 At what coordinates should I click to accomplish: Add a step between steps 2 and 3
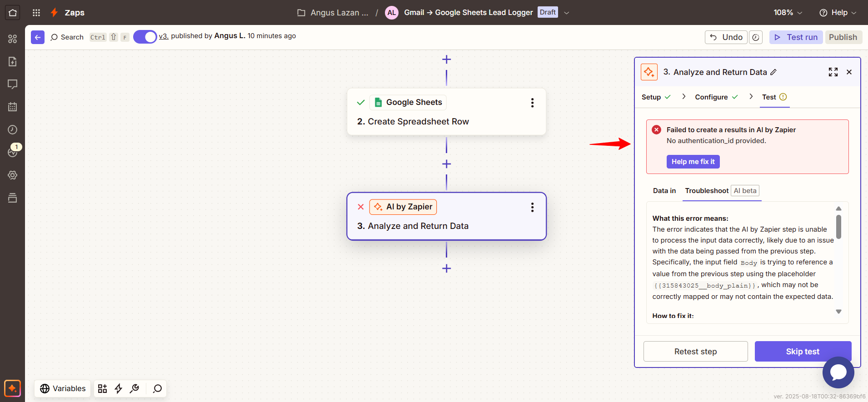pyautogui.click(x=447, y=164)
